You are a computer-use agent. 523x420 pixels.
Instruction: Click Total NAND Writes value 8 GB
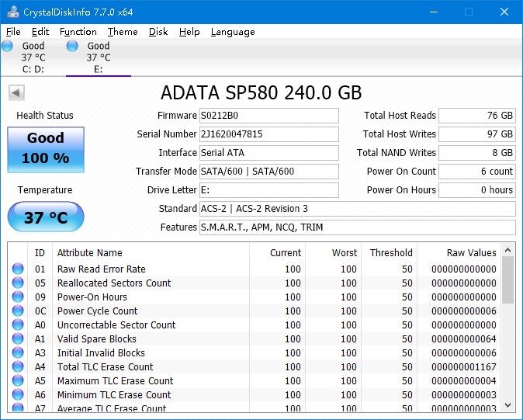click(477, 153)
